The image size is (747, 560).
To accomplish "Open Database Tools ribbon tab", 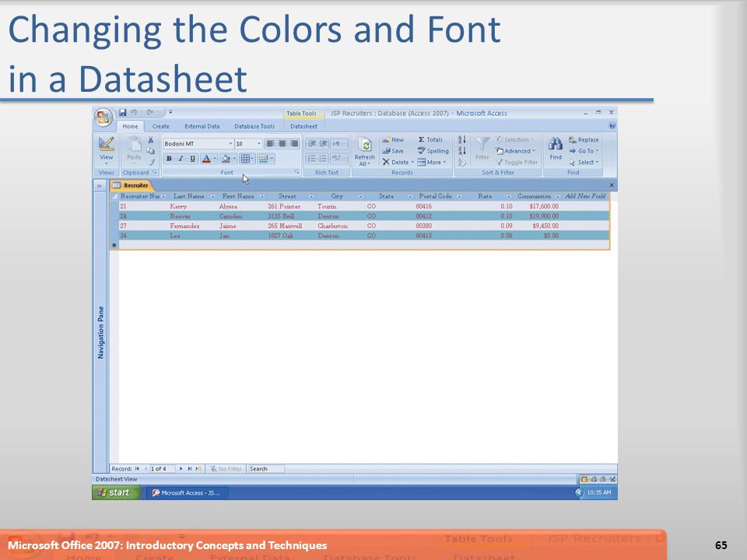I will click(254, 126).
